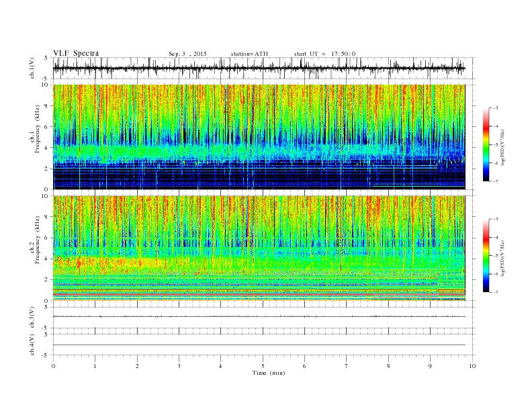Click the time axis tick label "8"
The image size is (532, 411).
point(388,366)
